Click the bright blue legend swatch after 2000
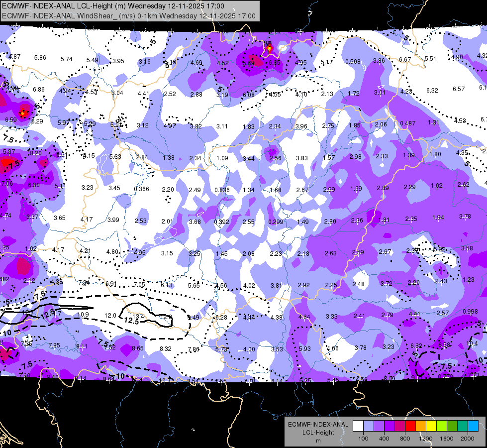Screen dimensions: 487x448 [x=473, y=426]
